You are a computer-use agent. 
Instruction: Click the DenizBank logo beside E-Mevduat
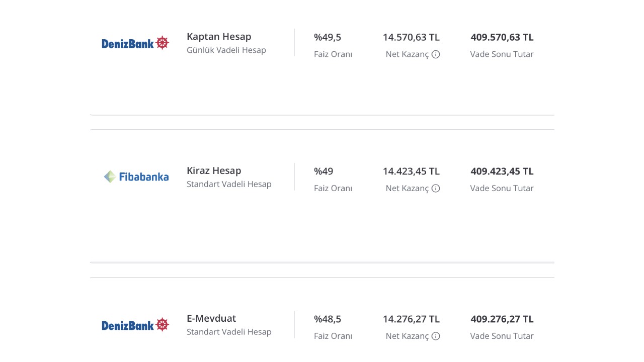[x=135, y=325]
